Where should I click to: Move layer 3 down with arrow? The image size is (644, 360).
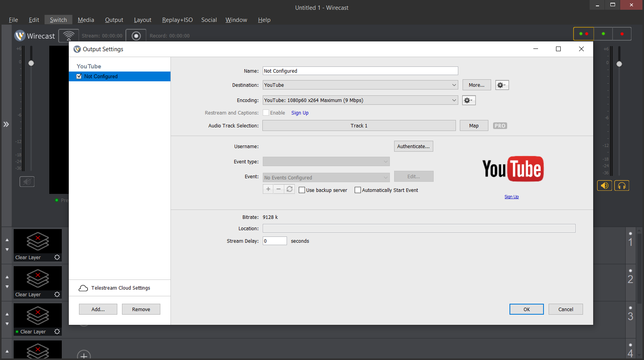[x=7, y=324]
